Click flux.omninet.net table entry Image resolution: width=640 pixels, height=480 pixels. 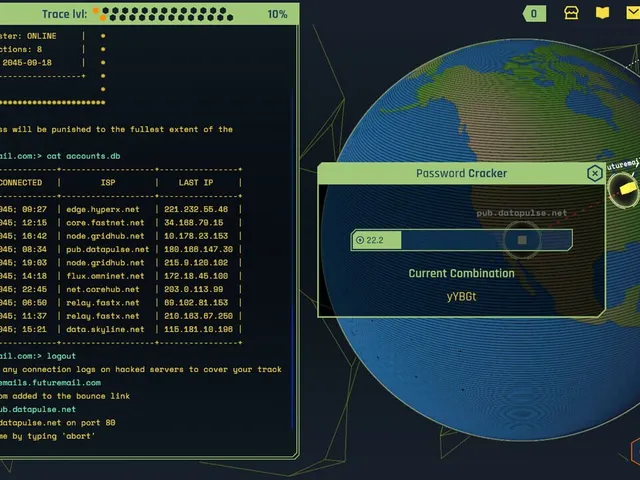pyautogui.click(x=105, y=276)
